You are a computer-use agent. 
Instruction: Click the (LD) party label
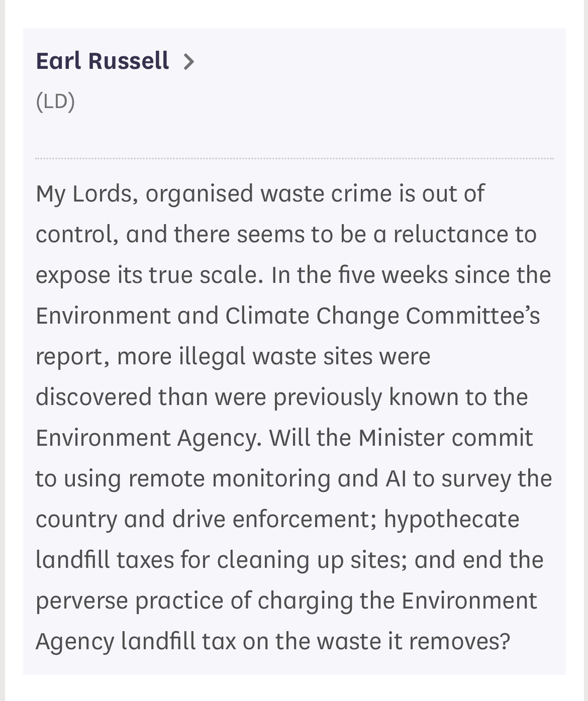click(55, 102)
